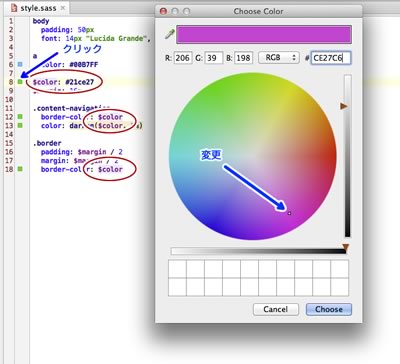Click the $color: #21ce27 text on line 8
The width and height of the screenshot is (400, 364).
point(63,82)
